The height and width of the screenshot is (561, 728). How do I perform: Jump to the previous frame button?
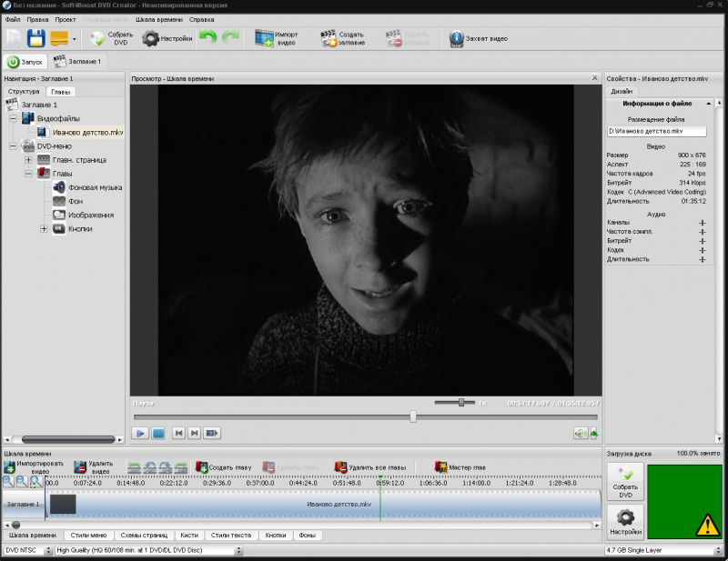pyautogui.click(x=178, y=434)
